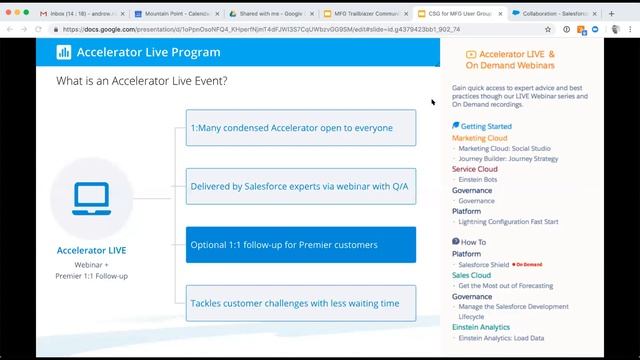640x360 pixels.
Task: Click the webinar icon beside Accelerator LIVE heading
Action: point(471,54)
